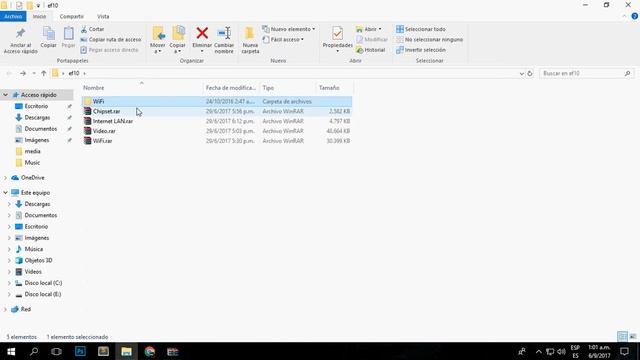640x360 pixels.
Task: Go forward with the navigation arrow
Action: pos(23,73)
